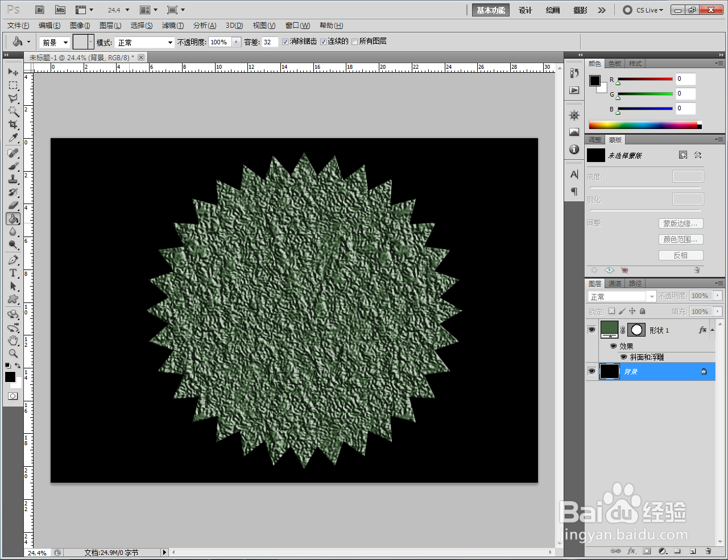Toggle lock transparent pixels
The image size is (728, 560).
click(x=611, y=311)
